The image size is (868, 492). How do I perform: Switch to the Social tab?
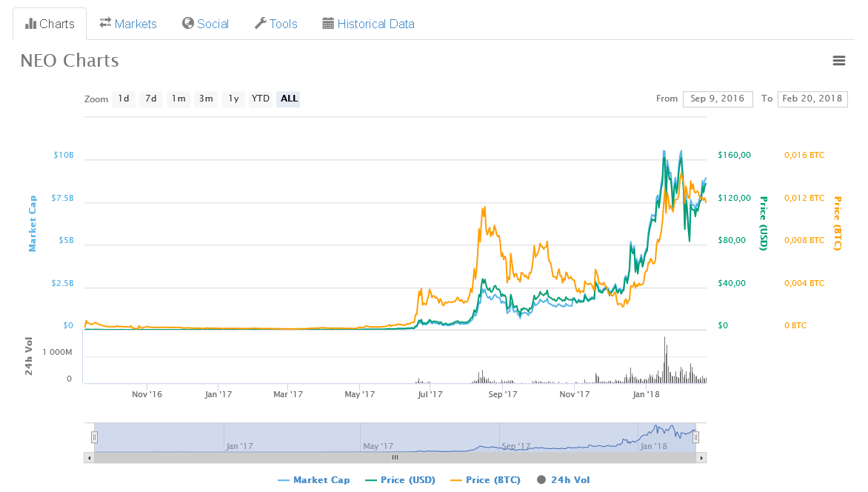pos(205,24)
